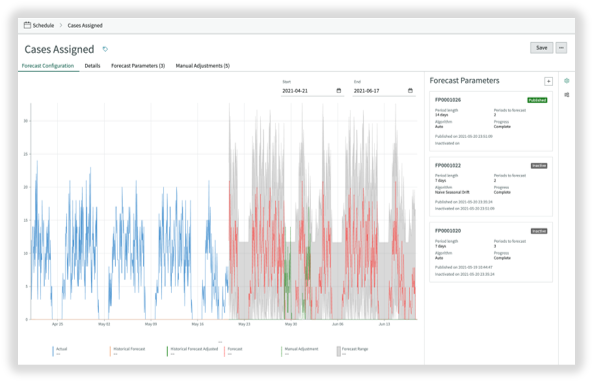Click the Inactive badge on FP0001022
The width and height of the screenshot is (595, 383).
(x=539, y=165)
